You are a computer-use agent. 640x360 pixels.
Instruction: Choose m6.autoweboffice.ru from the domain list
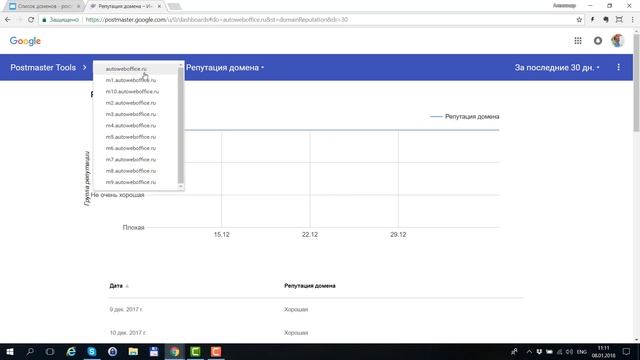tap(135, 148)
